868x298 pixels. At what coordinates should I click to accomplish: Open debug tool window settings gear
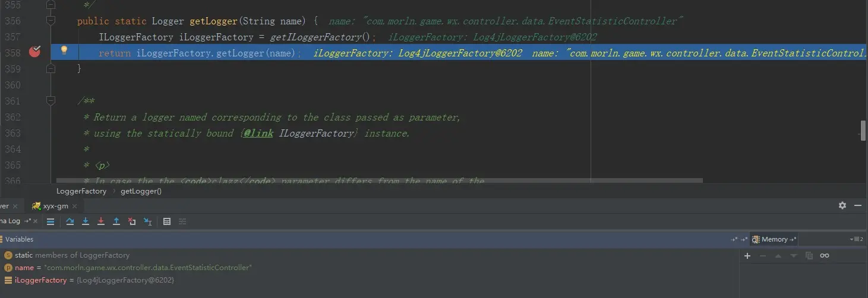(842, 205)
